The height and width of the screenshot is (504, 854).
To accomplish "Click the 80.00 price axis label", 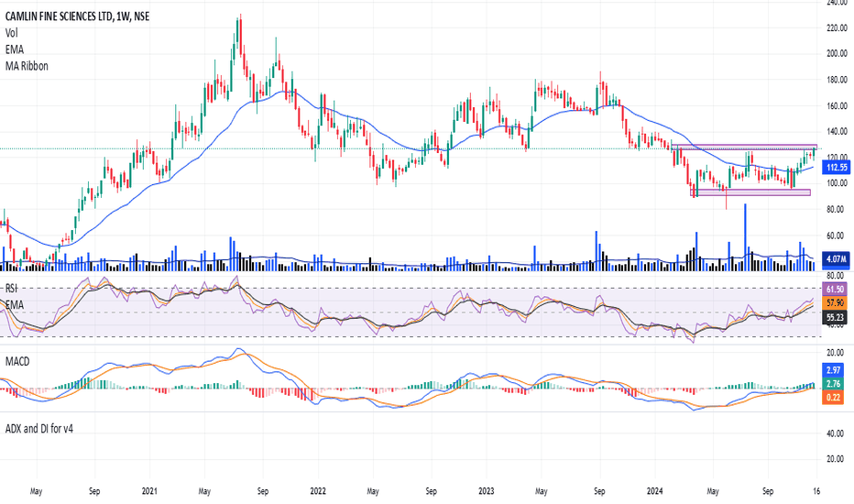I will pos(836,209).
